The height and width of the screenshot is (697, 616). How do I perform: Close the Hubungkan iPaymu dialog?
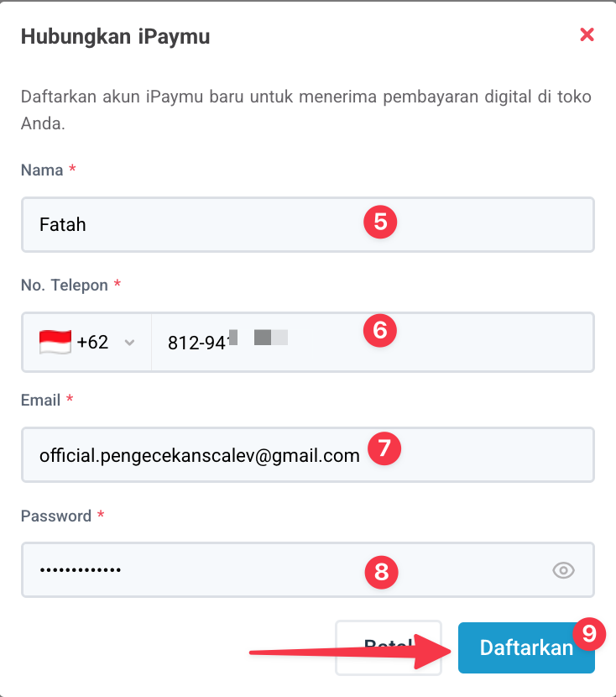click(587, 35)
